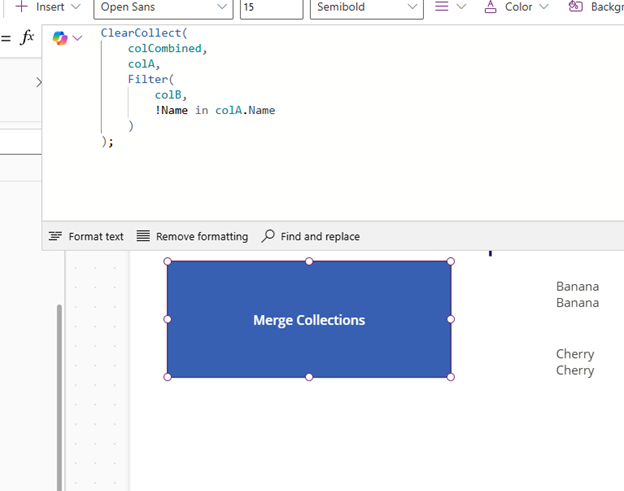Click the Merge Collections button
624x491 pixels.
click(x=309, y=320)
